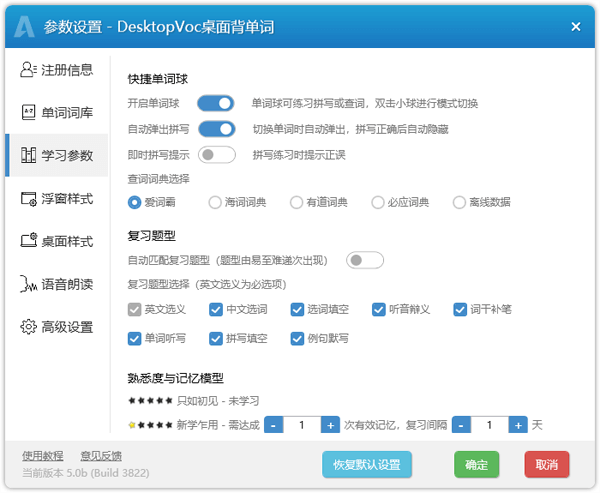Increase 复习间隔 days with plus
This screenshot has height=493, width=600.
pos(518,425)
